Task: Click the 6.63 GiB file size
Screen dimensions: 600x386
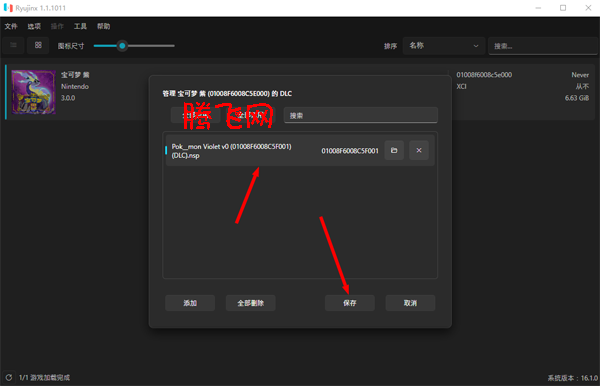Action: click(x=577, y=98)
